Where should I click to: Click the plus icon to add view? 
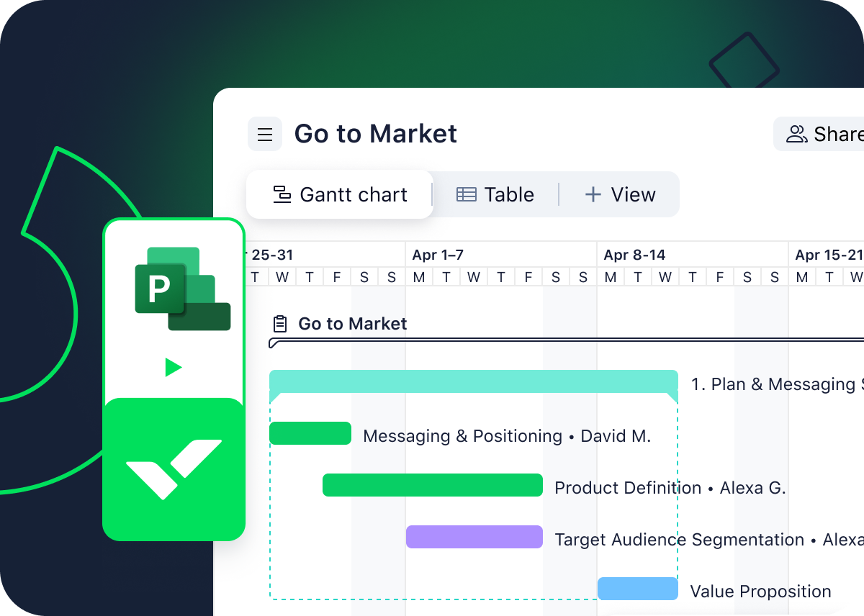tap(593, 194)
